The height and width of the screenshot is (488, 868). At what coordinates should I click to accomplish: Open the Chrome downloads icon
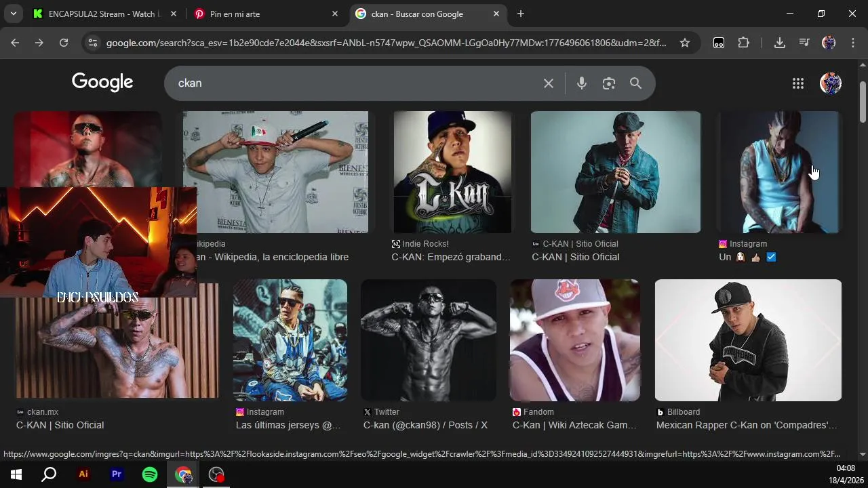[780, 43]
